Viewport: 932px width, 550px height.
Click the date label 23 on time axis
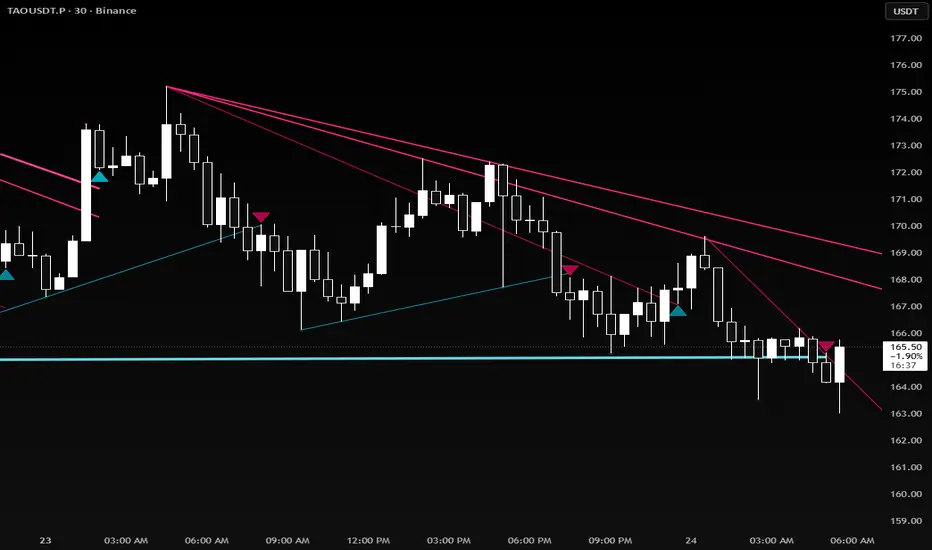tap(45, 540)
